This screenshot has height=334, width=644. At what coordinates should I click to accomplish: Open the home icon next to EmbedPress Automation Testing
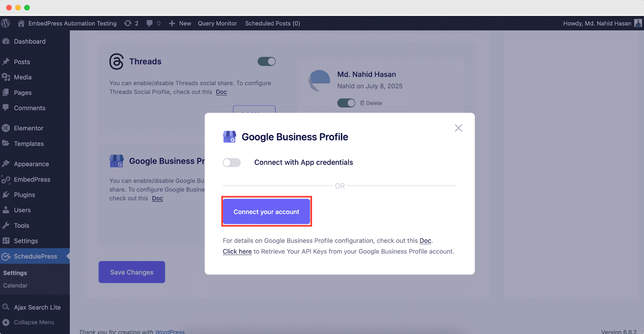[x=21, y=23]
